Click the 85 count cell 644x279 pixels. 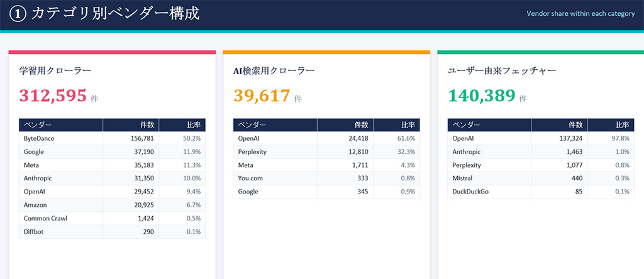pyautogui.click(x=560, y=192)
